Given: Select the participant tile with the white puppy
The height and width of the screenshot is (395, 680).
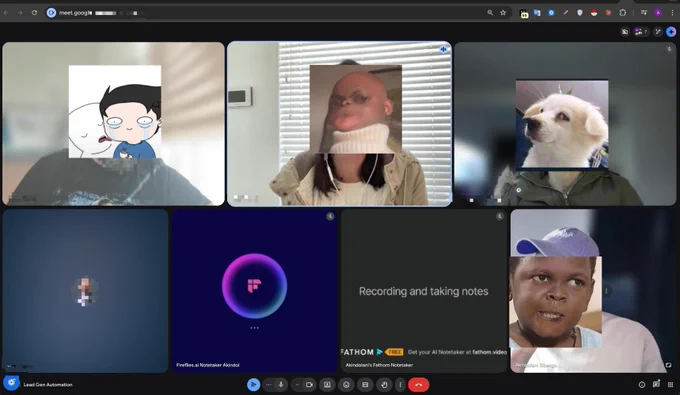Looking at the screenshot, I should point(565,124).
